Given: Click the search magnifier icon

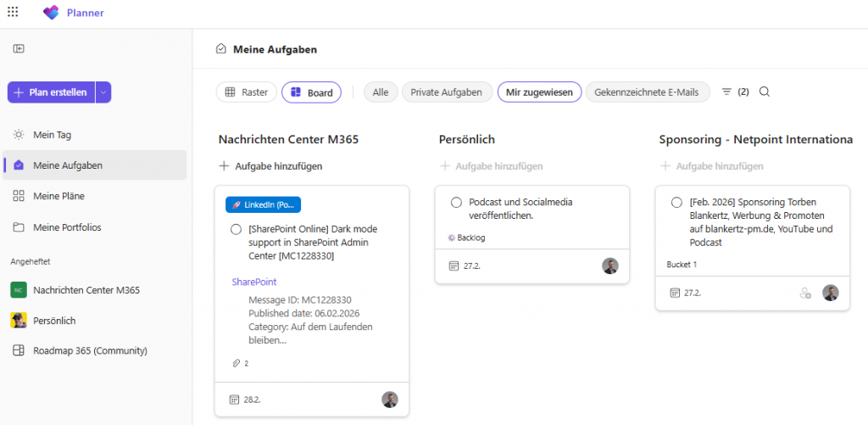Looking at the screenshot, I should point(765,92).
